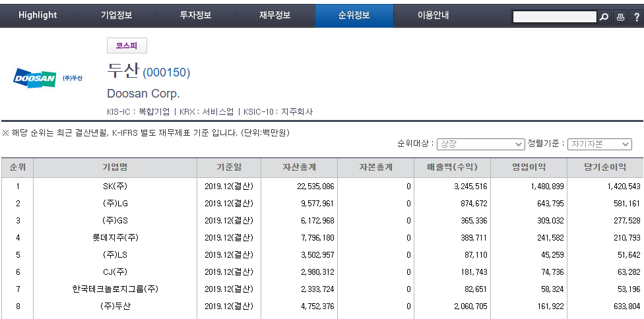Click 두산 revenue value 2,060,705
The height and width of the screenshot is (319, 644).
tap(470, 306)
